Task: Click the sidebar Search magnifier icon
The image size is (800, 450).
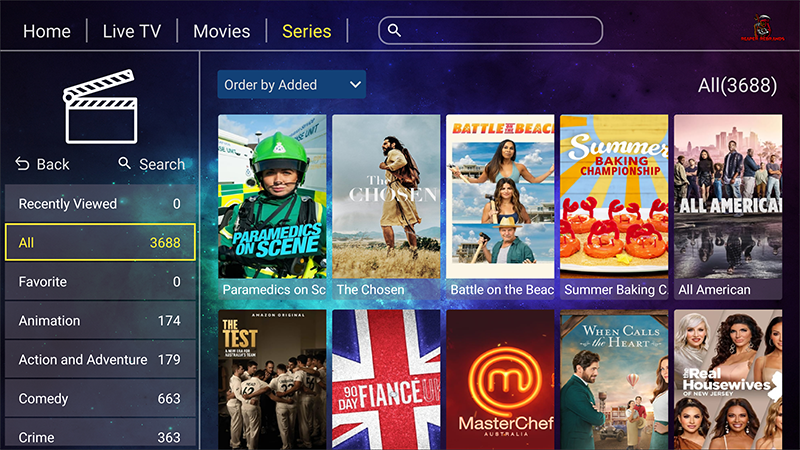Action: pos(124,163)
